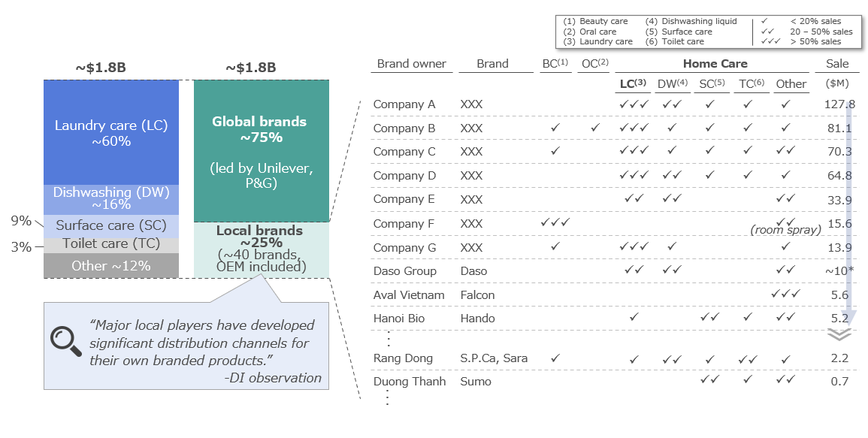
Task: Click the '(room spray)' note
Action: (x=785, y=230)
